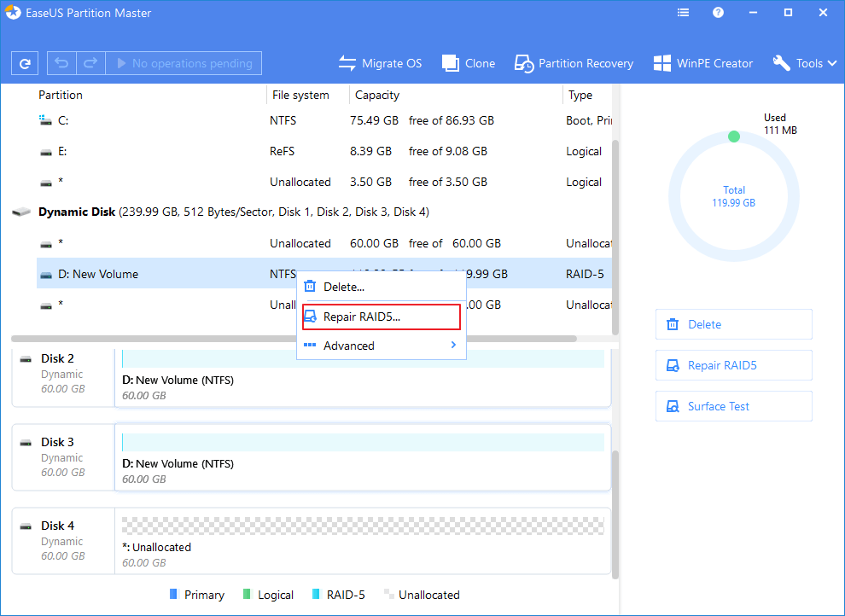Click the disk icon on Repair RAID5 button
Screen dimensions: 845x616
[673, 366]
